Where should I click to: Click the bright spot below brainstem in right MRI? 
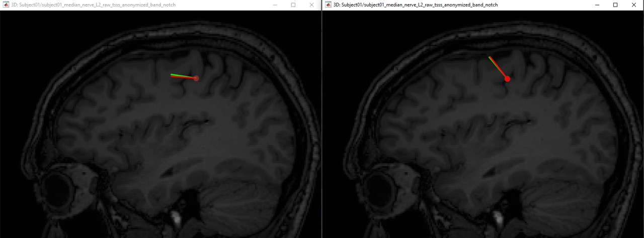pos(497,217)
